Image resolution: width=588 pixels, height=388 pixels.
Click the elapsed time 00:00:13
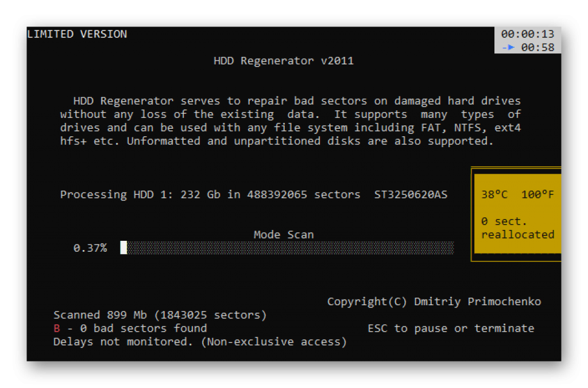(x=528, y=34)
